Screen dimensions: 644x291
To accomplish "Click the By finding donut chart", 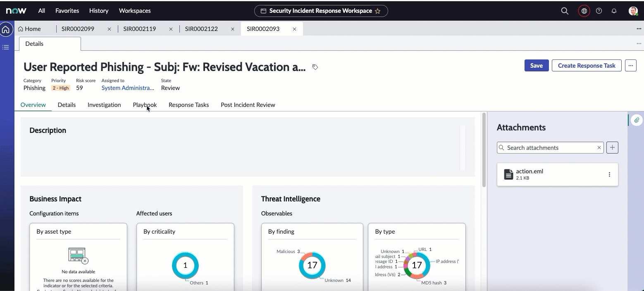I will tap(312, 265).
